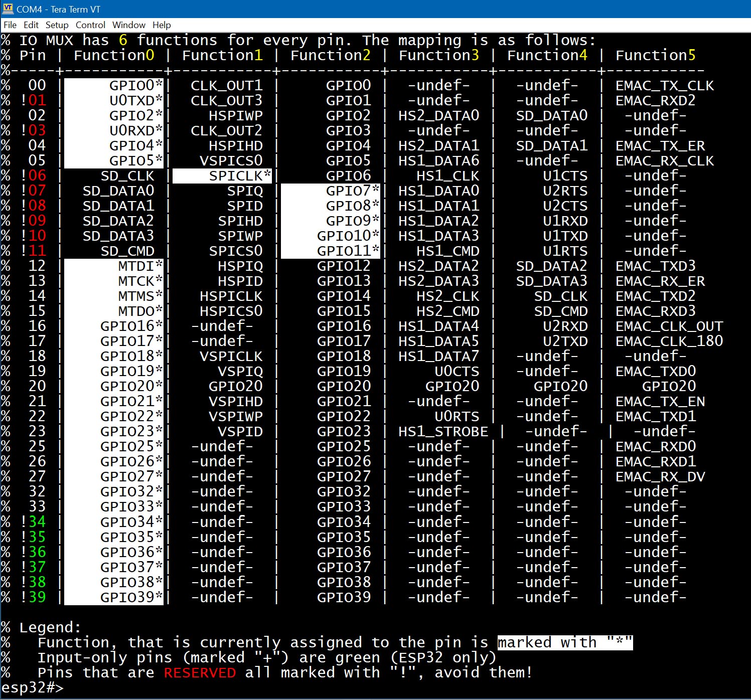Click the EMAC_CLK_180 entry
Screen dimensions: 751x700
[669, 341]
